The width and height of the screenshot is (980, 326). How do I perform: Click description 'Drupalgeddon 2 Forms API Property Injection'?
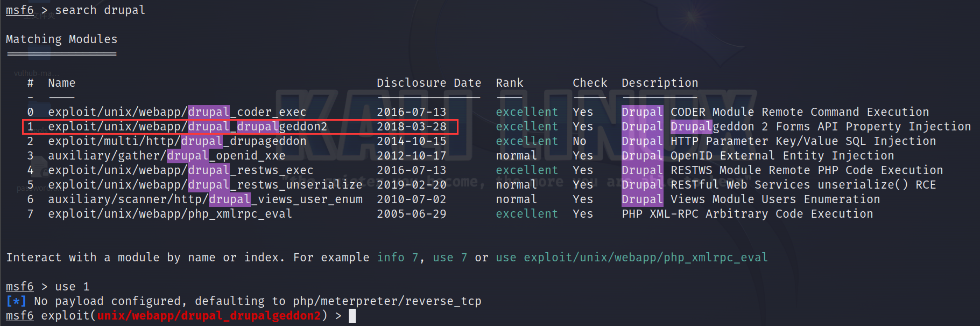click(x=821, y=127)
